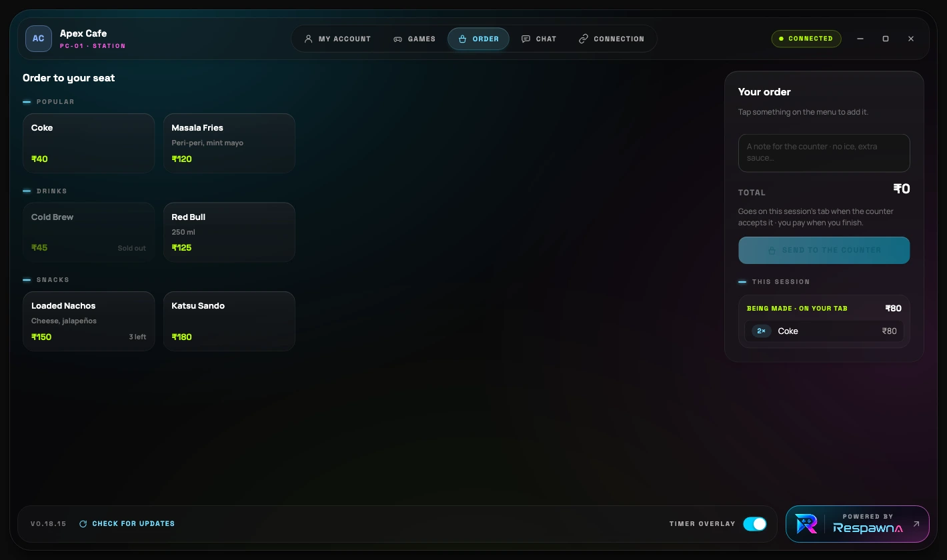Click the Apex Cafe title
Image resolution: width=947 pixels, height=560 pixels.
tap(83, 33)
